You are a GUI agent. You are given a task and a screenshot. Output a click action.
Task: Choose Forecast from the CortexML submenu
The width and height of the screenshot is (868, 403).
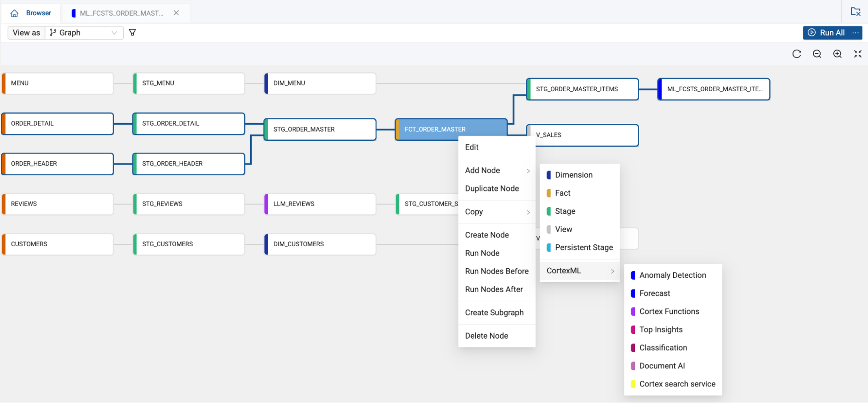coord(654,293)
